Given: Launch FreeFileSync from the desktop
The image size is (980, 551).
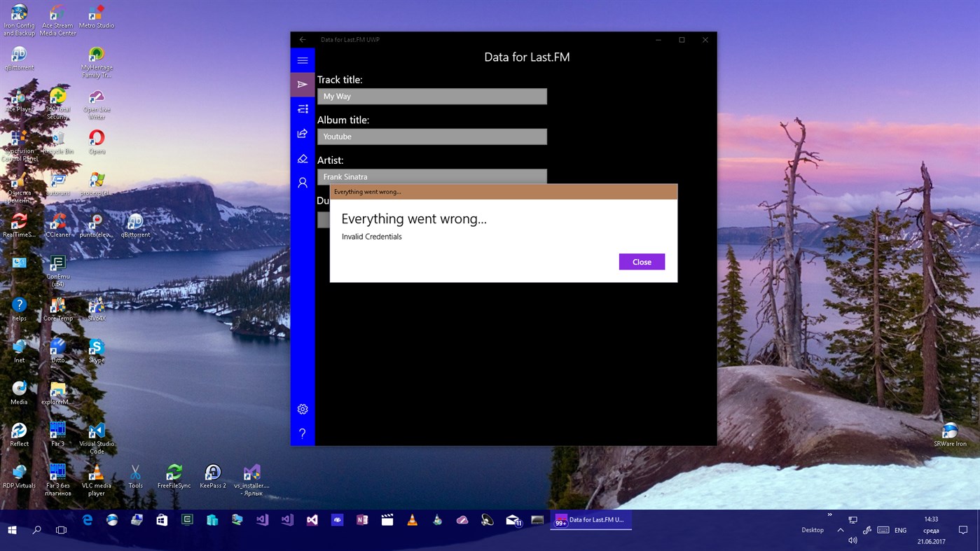Looking at the screenshot, I should pos(174,477).
